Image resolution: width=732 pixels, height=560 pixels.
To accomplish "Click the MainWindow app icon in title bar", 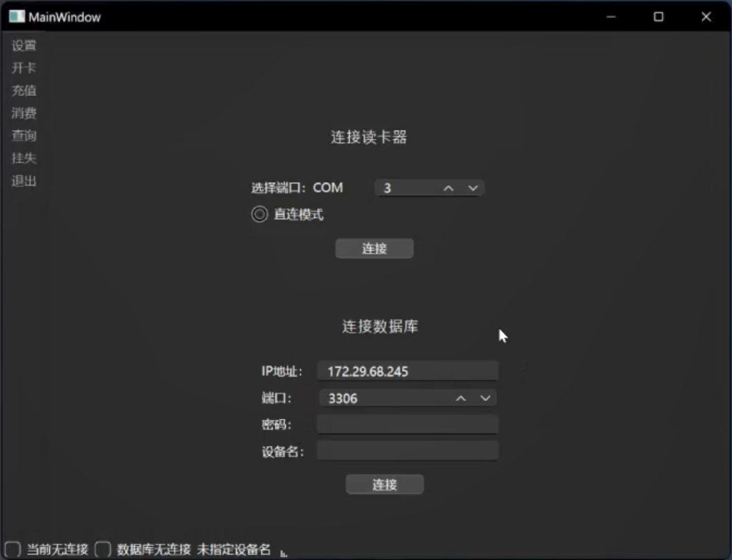I will pyautogui.click(x=17, y=17).
